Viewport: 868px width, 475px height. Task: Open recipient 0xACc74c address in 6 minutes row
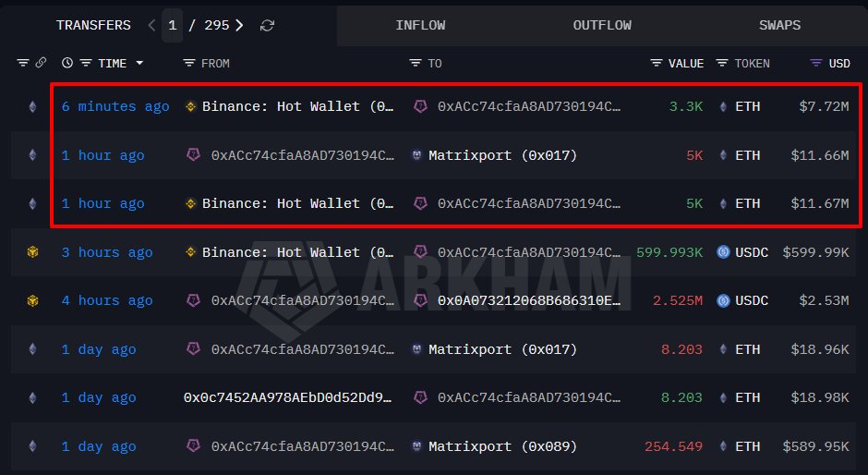click(529, 106)
